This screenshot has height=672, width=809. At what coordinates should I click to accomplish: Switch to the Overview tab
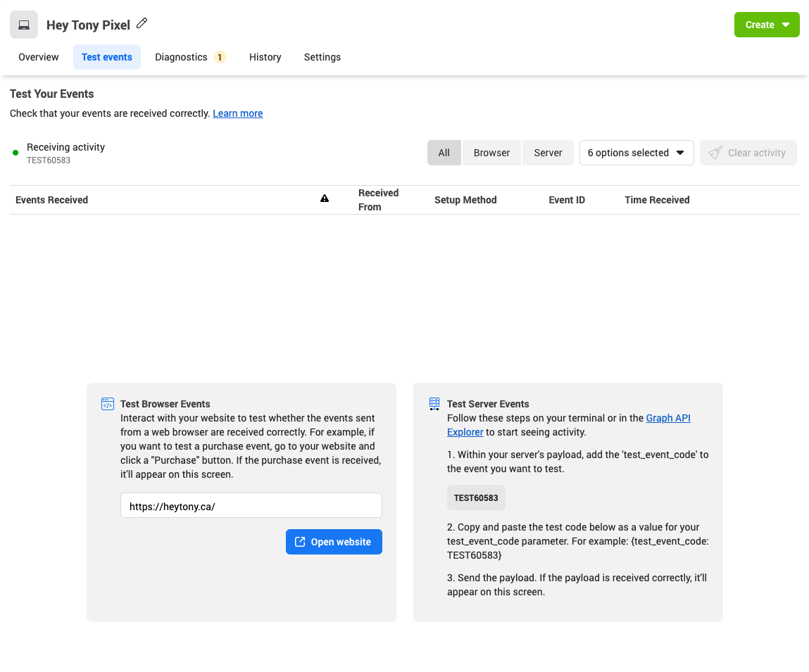pos(39,57)
